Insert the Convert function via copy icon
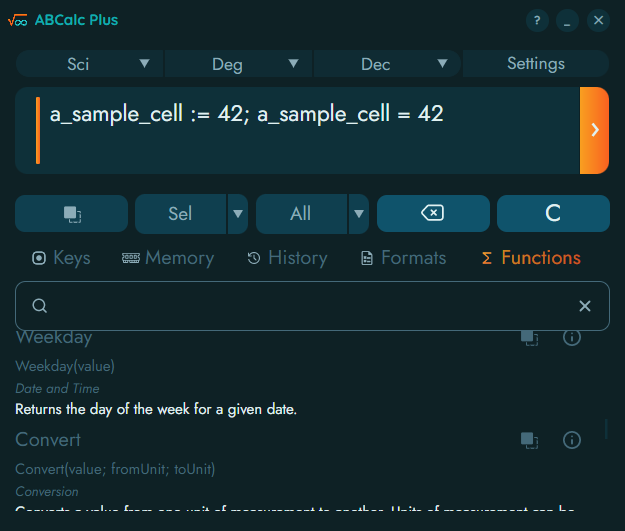625x531 pixels. pyautogui.click(x=529, y=441)
